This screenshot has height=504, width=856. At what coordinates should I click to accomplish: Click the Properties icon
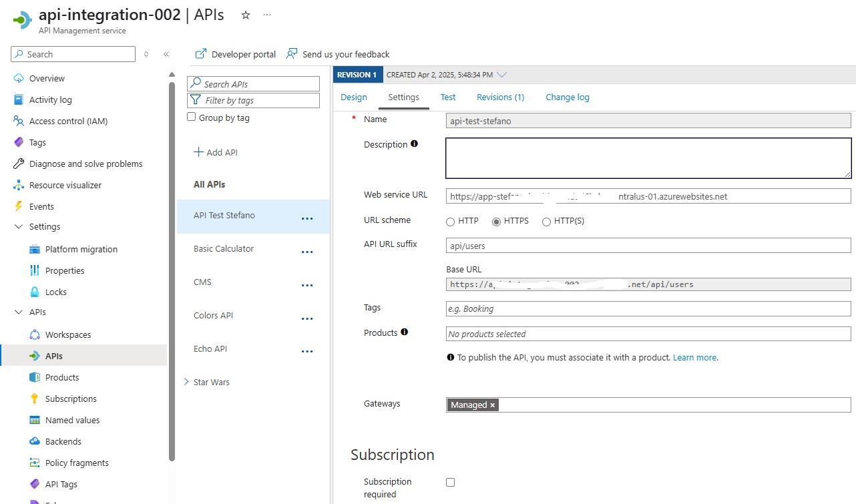(x=35, y=270)
